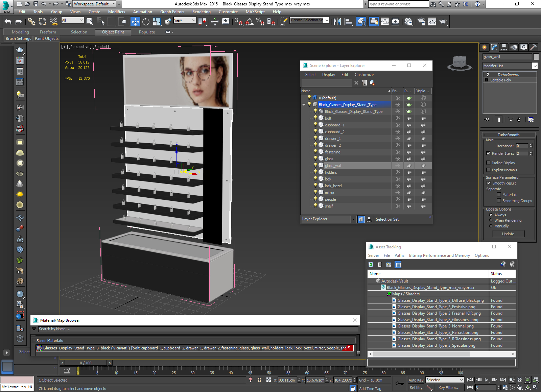Open the Modifiers menu
This screenshot has height=392, width=541.
click(x=117, y=12)
